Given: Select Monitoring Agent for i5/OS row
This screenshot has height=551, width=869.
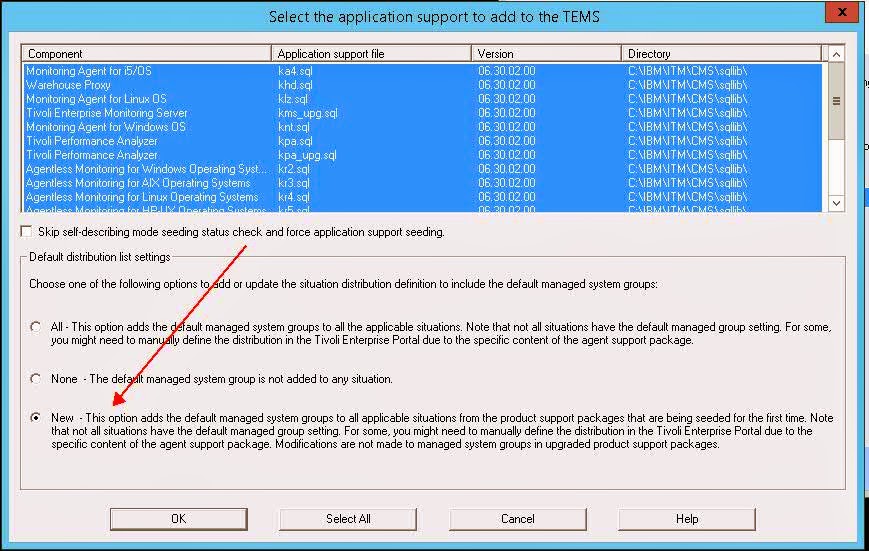Looking at the screenshot, I should (422, 71).
